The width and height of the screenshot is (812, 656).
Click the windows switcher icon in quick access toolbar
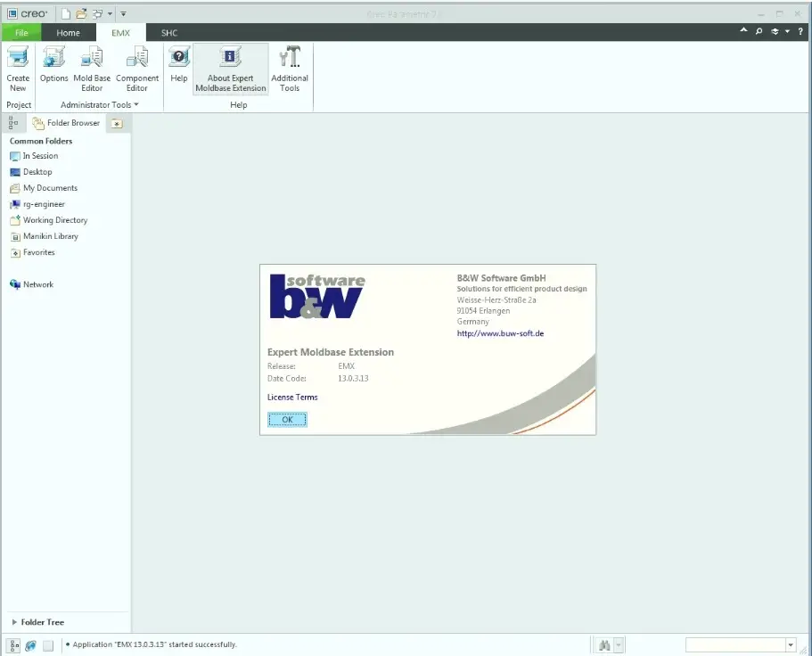pos(97,14)
